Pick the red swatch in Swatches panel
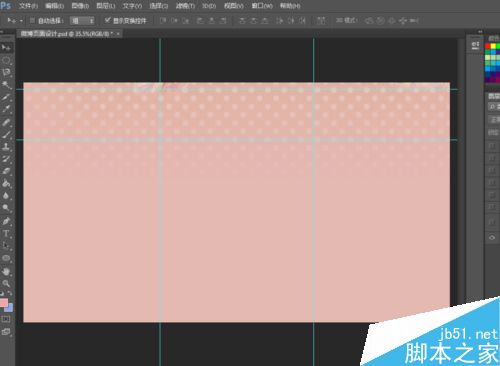500x366 pixels. click(488, 46)
